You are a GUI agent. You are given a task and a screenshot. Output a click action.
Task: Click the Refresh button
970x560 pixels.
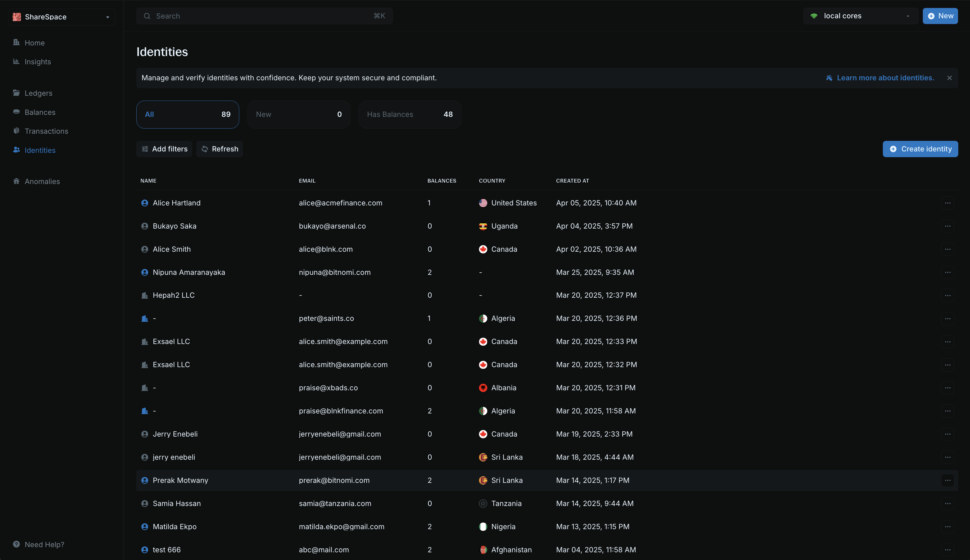point(219,149)
